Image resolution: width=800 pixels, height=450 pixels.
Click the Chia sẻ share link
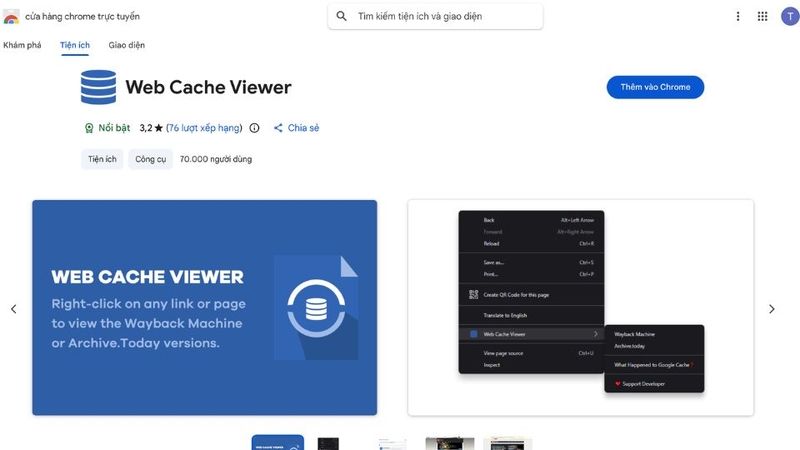[303, 128]
